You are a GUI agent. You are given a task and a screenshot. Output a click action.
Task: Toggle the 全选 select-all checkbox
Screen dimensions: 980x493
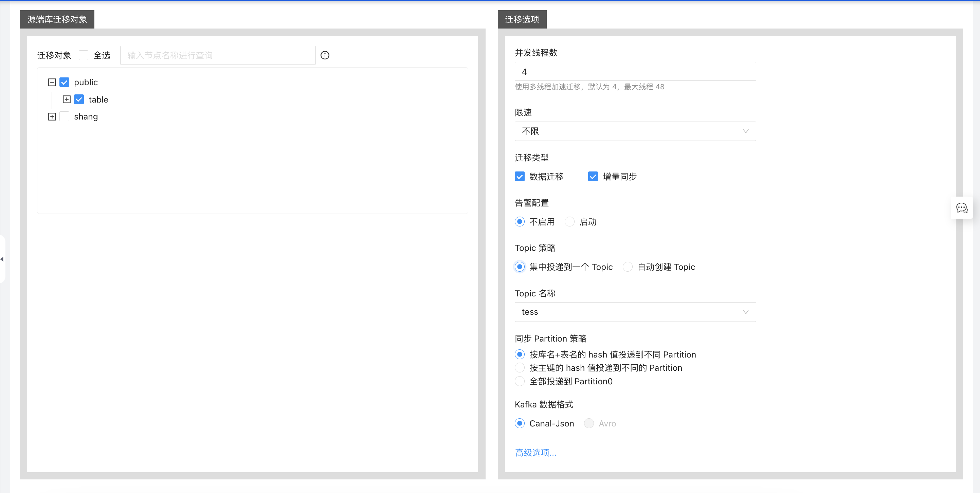pos(83,56)
